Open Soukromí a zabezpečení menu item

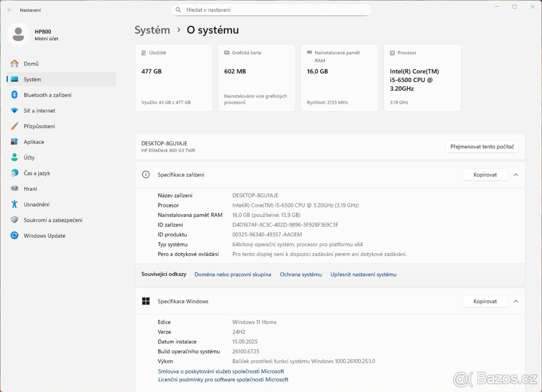(x=53, y=220)
